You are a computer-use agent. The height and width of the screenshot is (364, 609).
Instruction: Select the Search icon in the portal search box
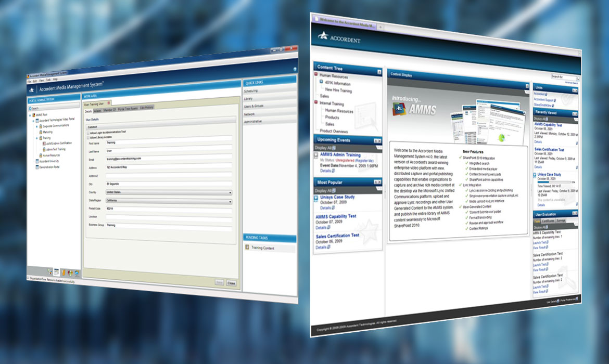(x=578, y=79)
